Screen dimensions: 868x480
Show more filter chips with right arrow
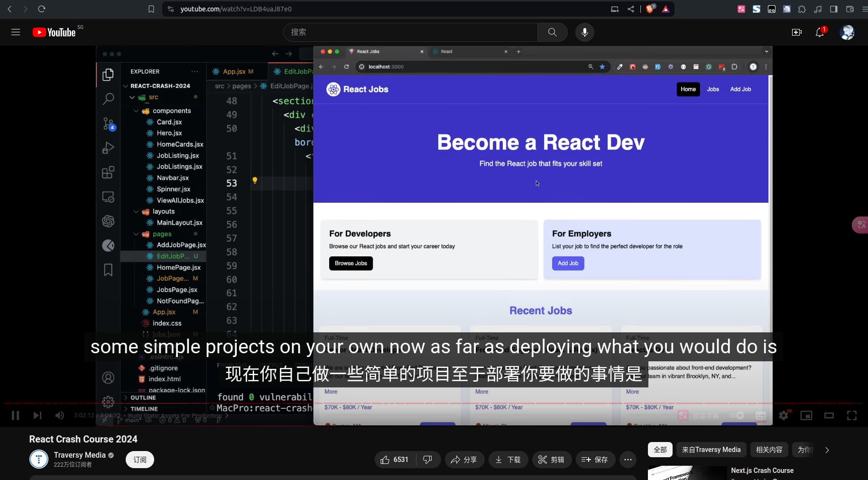pyautogui.click(x=827, y=450)
